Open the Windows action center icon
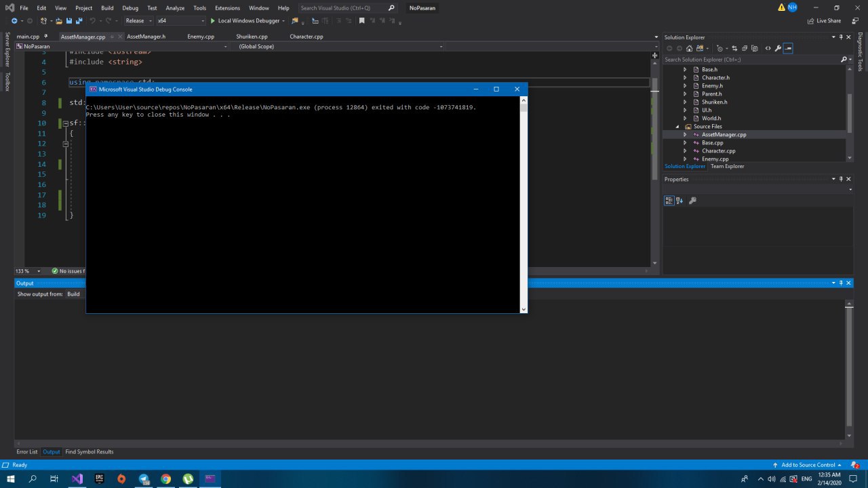This screenshot has width=868, height=488. tap(854, 479)
